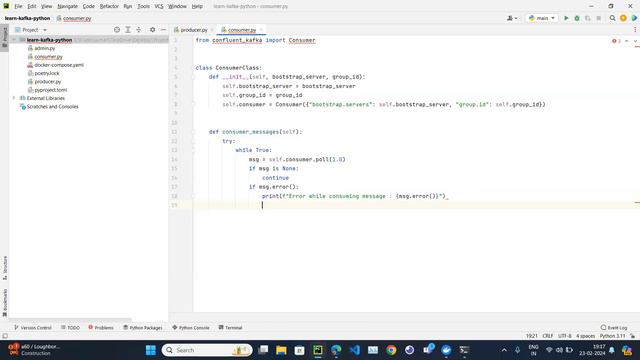The height and width of the screenshot is (360, 640).
Task: Open the Python Console
Action: [191, 327]
